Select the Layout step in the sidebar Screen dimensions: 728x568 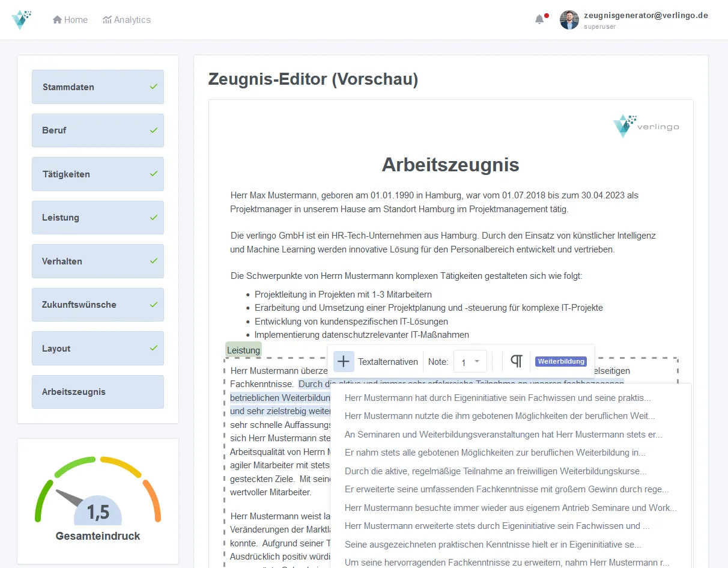97,348
